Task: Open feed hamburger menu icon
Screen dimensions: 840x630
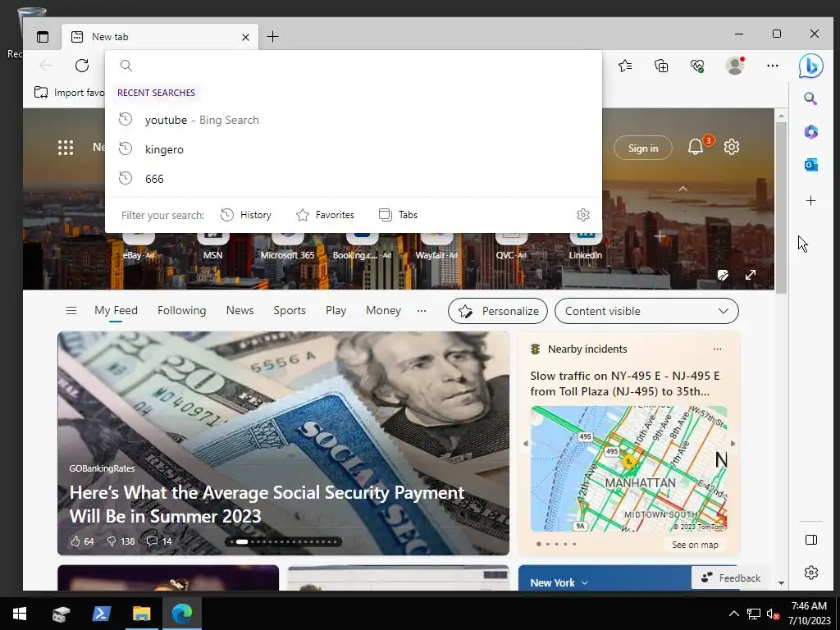Action: [71, 311]
